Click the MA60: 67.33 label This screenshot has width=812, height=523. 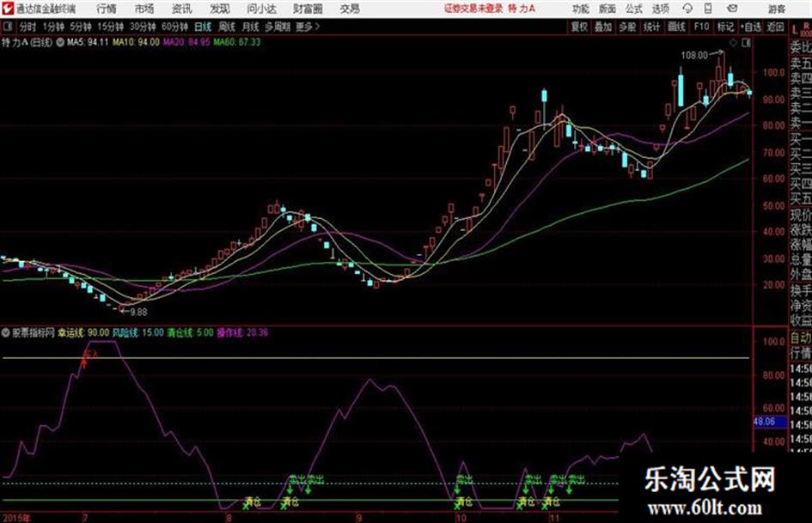click(x=237, y=42)
